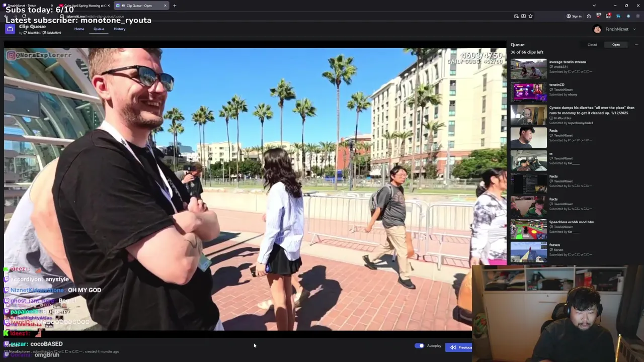Maximize the browser window
Viewport: 644px width, 362px height.
pos(626,6)
